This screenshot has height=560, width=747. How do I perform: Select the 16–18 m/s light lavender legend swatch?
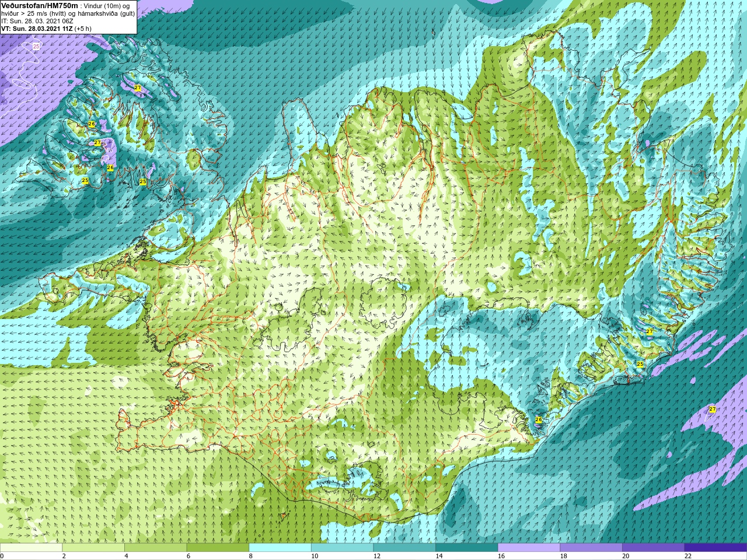(x=529, y=548)
